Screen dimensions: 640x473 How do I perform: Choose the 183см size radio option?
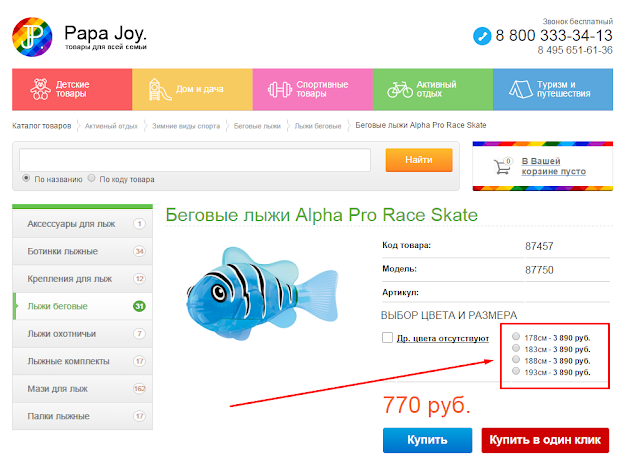(x=516, y=348)
